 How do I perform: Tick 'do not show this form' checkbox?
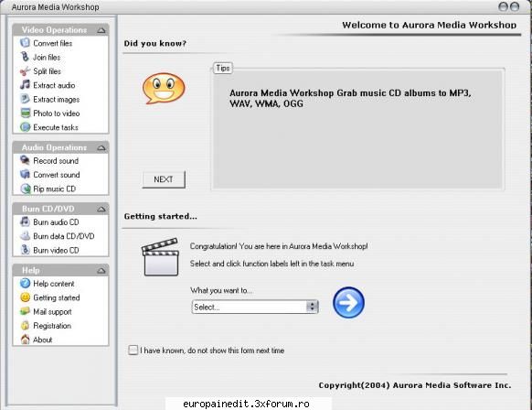[x=133, y=350]
